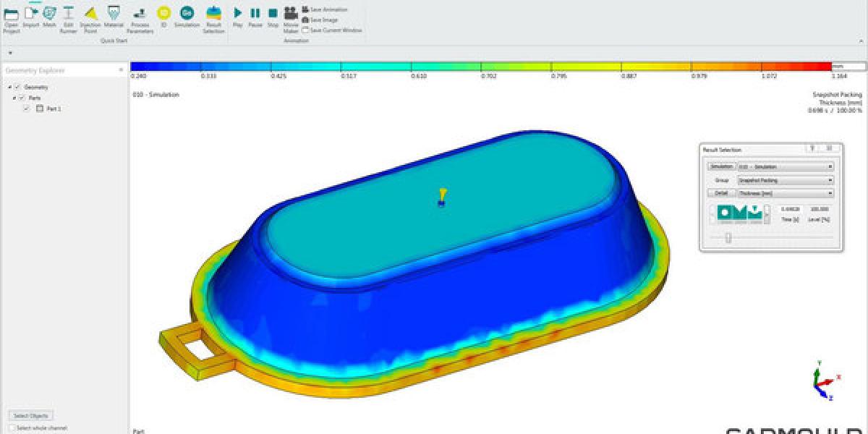Click the Select Objects button
The image size is (868, 434).
click(30, 416)
